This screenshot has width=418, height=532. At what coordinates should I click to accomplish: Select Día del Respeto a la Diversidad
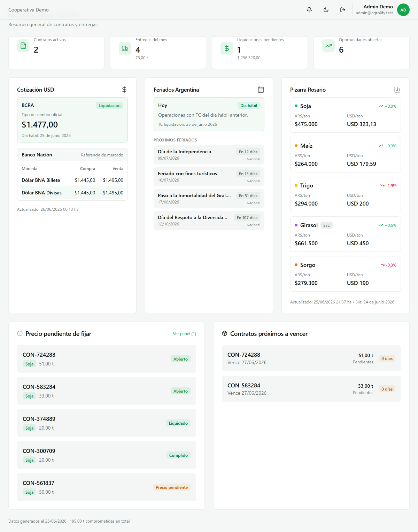(x=209, y=221)
